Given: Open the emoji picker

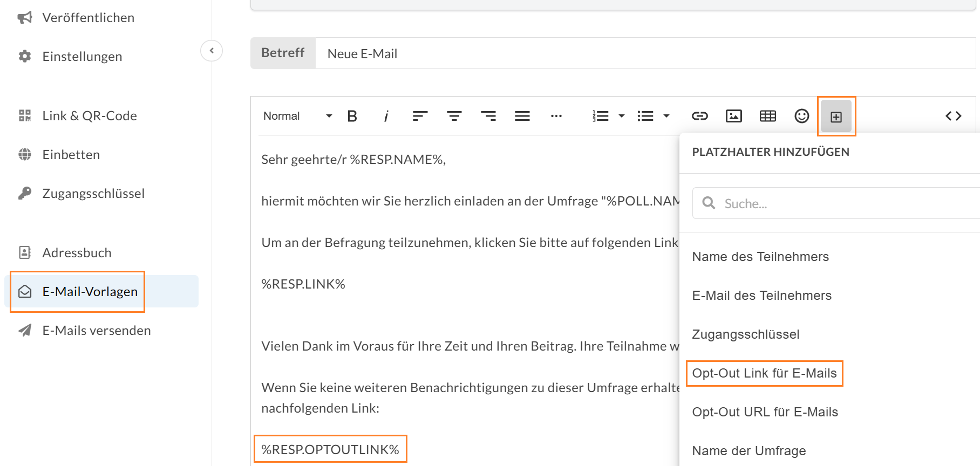Looking at the screenshot, I should tap(802, 116).
